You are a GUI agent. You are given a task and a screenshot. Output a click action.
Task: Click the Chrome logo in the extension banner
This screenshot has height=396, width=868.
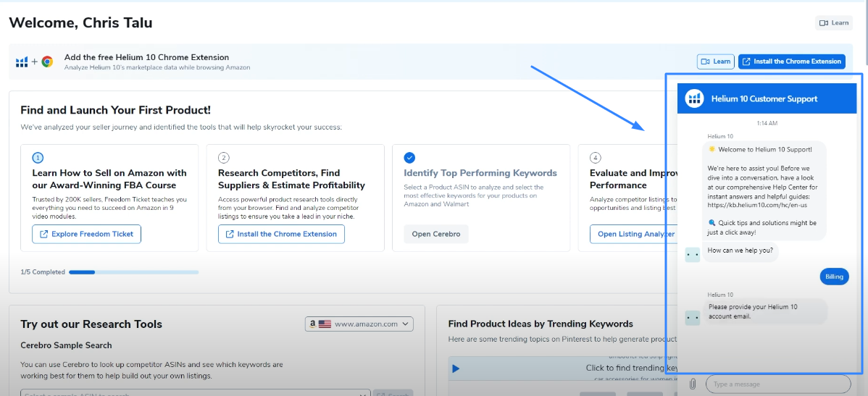pos(47,62)
